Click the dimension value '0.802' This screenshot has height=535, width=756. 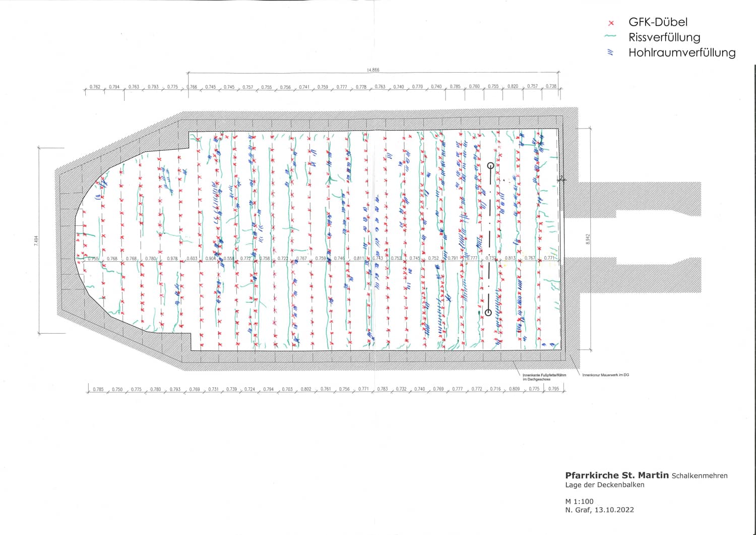[x=306, y=389]
